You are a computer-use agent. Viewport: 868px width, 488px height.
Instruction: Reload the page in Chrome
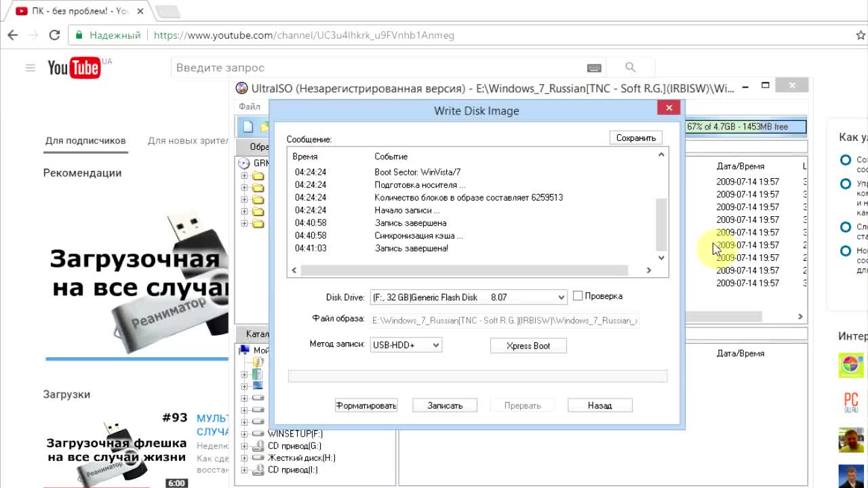click(55, 35)
